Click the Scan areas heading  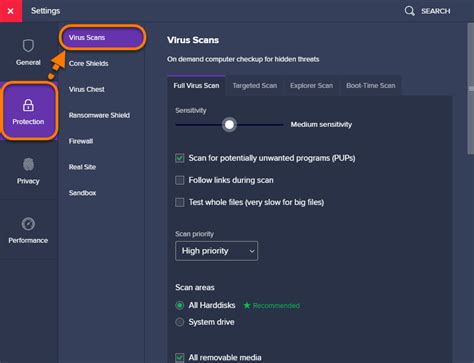click(x=195, y=287)
